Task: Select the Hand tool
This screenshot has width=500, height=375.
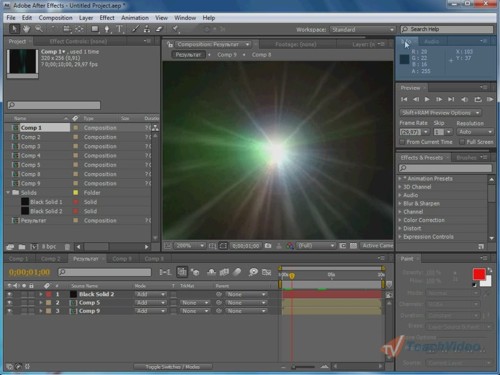Action: (x=26, y=29)
